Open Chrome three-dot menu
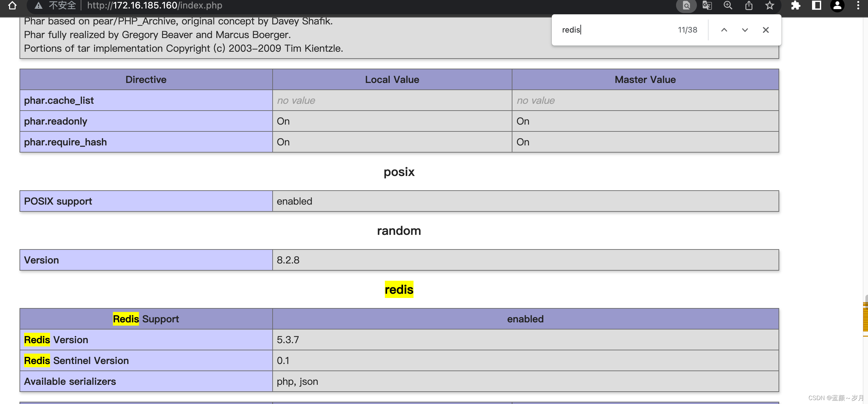The width and height of the screenshot is (868, 404). click(858, 6)
